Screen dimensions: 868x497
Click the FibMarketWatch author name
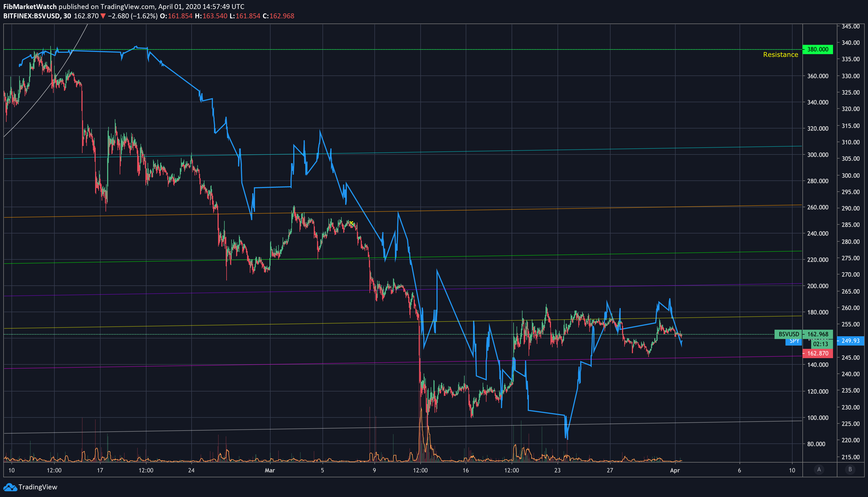click(30, 7)
